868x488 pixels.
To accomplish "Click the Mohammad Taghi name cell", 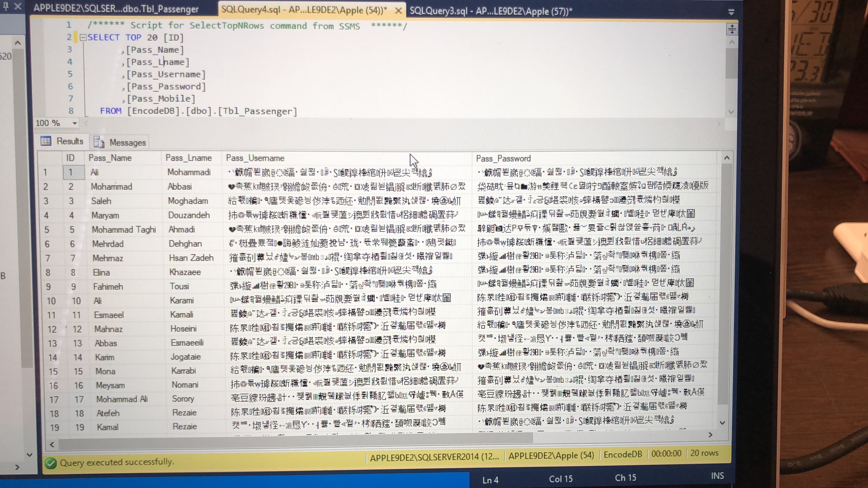I will (124, 230).
